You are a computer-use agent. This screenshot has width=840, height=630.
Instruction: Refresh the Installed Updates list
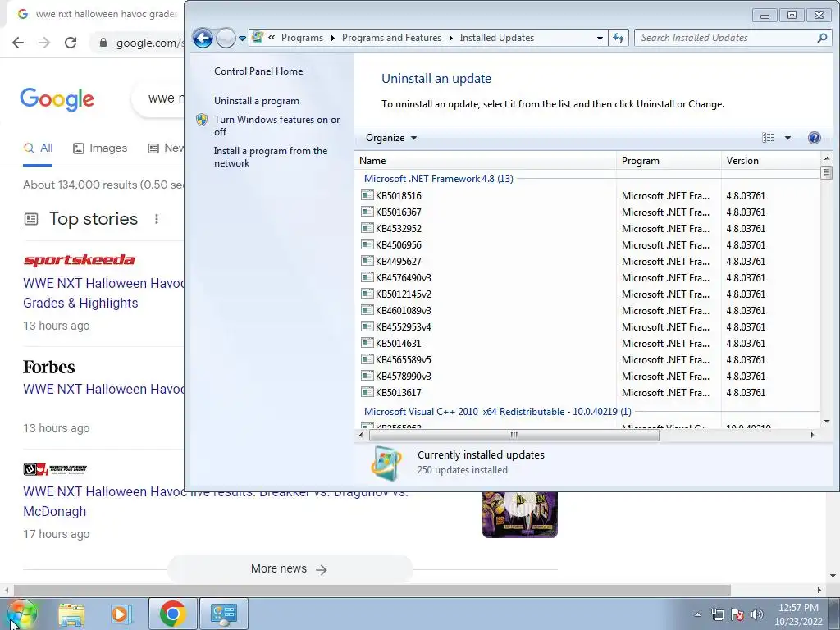point(619,38)
